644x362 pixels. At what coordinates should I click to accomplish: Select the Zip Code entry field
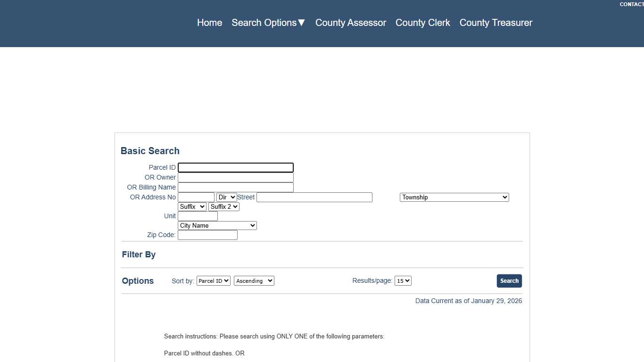tap(207, 235)
